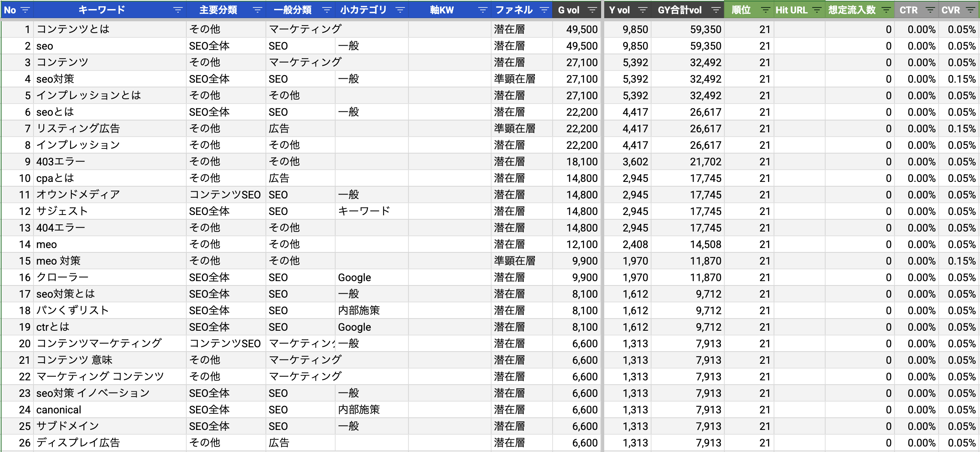Open Hit URL filter dropdown

817,10
